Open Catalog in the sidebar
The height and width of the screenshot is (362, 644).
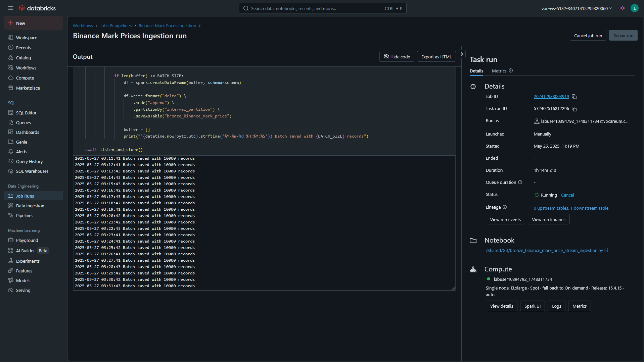34,58
